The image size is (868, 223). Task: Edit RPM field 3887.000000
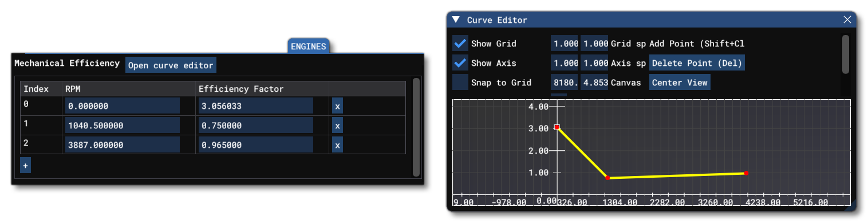122,145
